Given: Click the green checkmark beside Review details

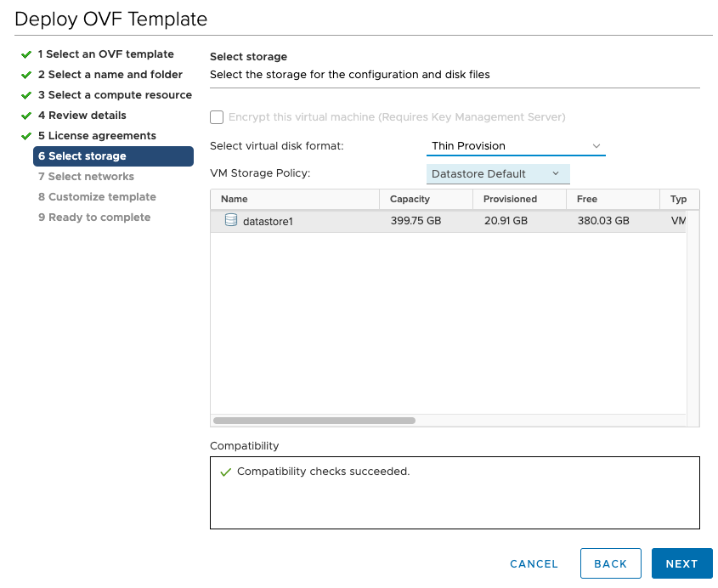Looking at the screenshot, I should [x=26, y=116].
